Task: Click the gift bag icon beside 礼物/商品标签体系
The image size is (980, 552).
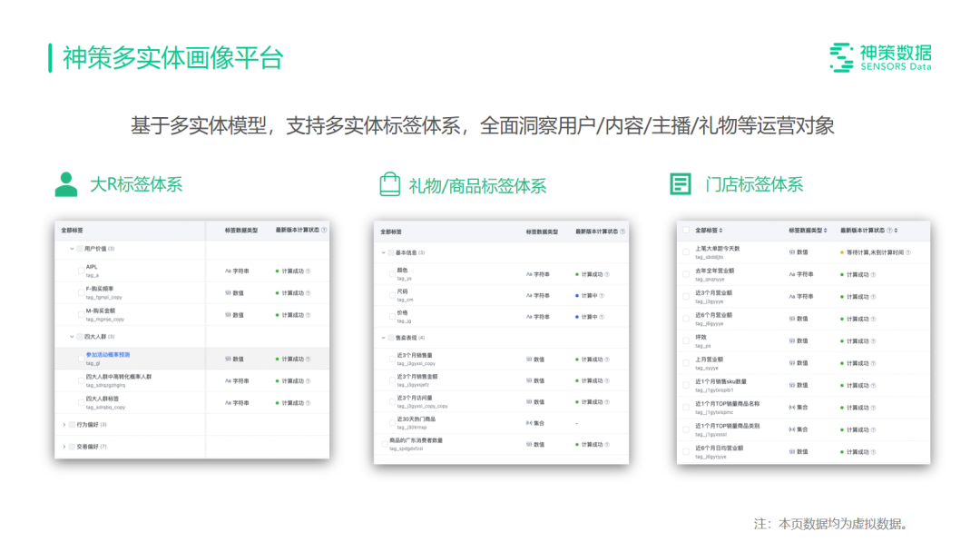Action: tap(392, 182)
